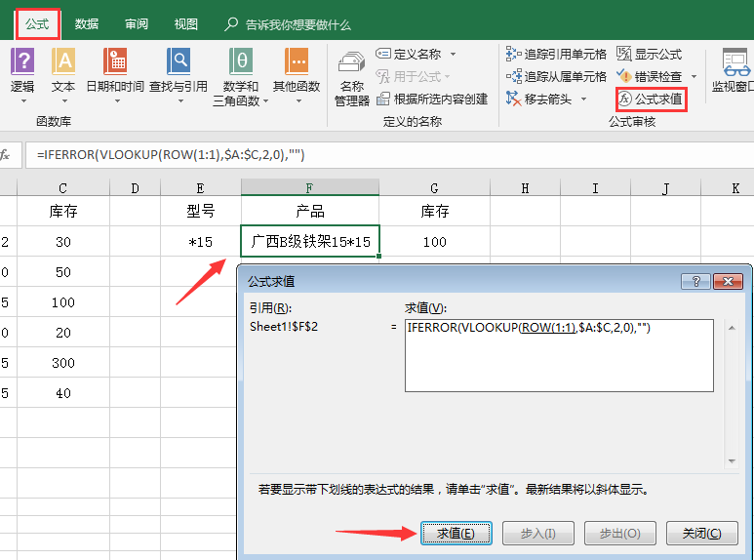Select column E header
754x560 pixels.
point(201,187)
